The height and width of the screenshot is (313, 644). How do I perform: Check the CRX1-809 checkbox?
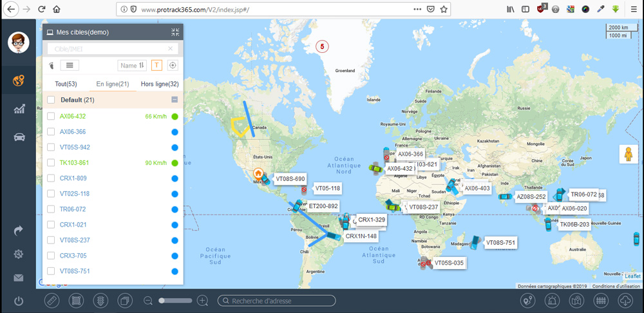click(51, 178)
